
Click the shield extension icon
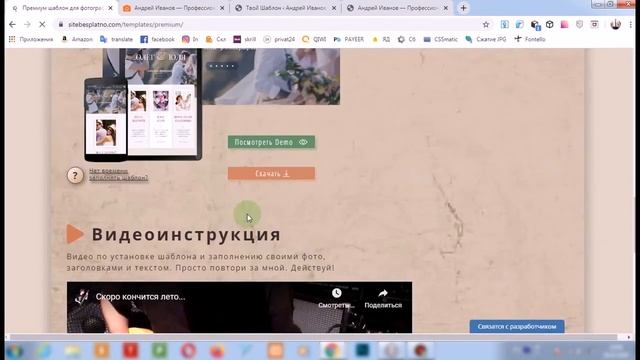pyautogui.click(x=580, y=24)
